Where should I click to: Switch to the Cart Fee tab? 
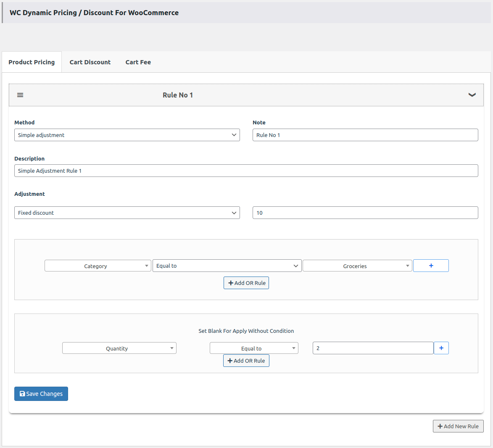[138, 62]
